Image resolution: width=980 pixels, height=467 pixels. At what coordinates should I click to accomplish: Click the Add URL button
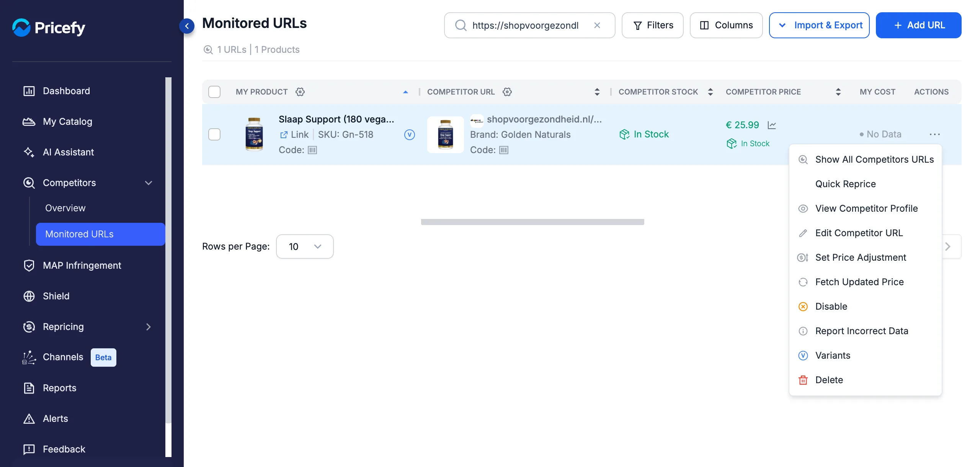click(x=918, y=25)
